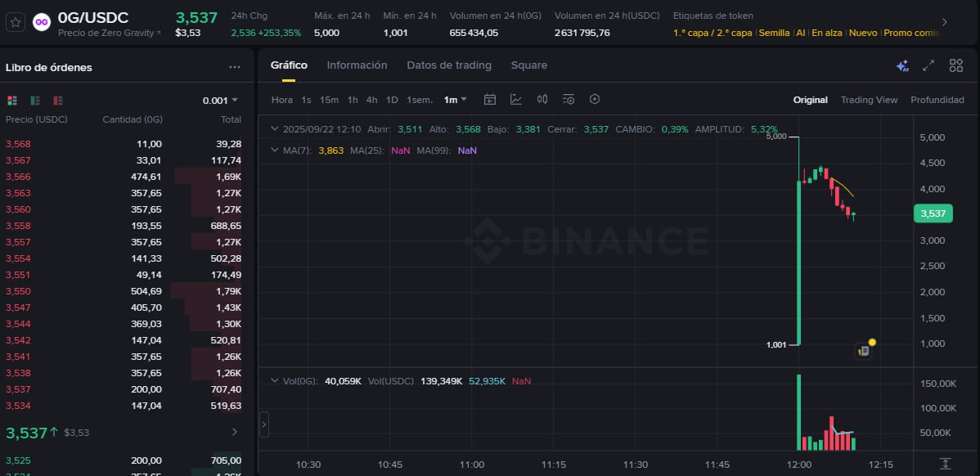The width and height of the screenshot is (980, 476).
Task: Open price detail arrow beside 3,537
Action: [235, 432]
